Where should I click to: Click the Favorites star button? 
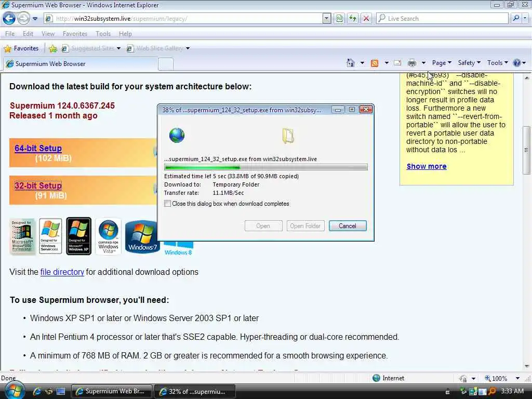[21, 48]
